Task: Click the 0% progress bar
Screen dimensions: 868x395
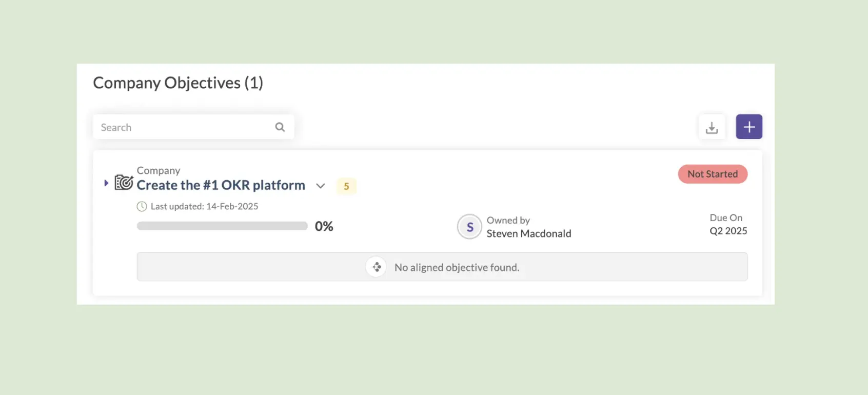Action: (222, 226)
